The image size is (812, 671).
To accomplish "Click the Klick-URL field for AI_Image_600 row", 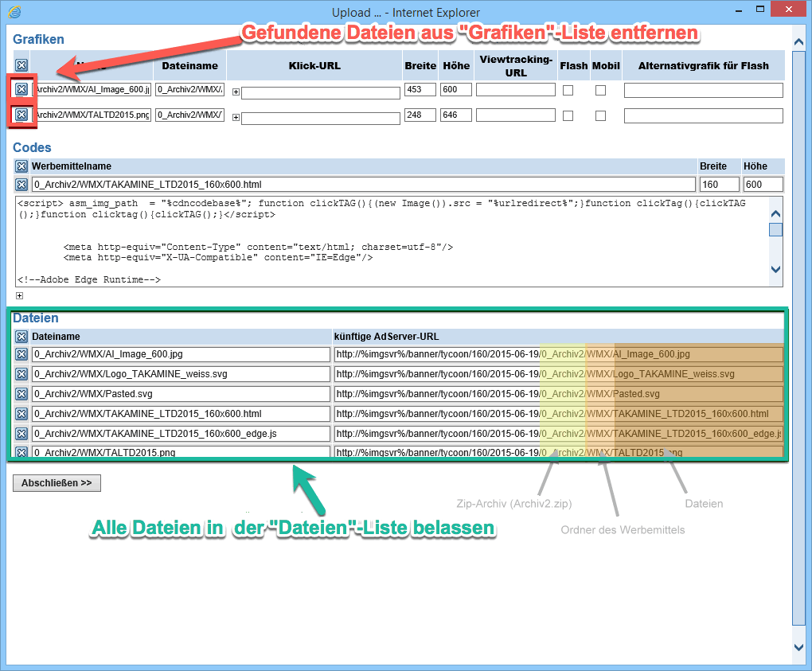I will [x=321, y=92].
